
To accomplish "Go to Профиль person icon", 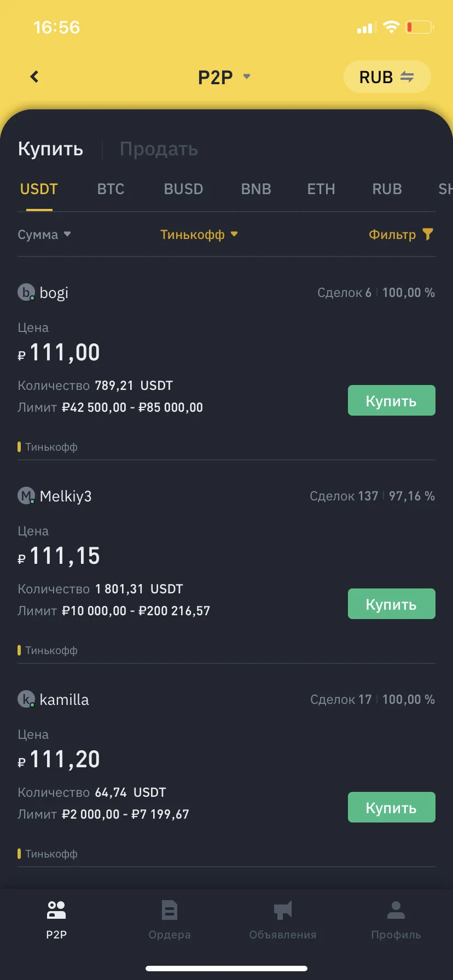I will click(396, 911).
